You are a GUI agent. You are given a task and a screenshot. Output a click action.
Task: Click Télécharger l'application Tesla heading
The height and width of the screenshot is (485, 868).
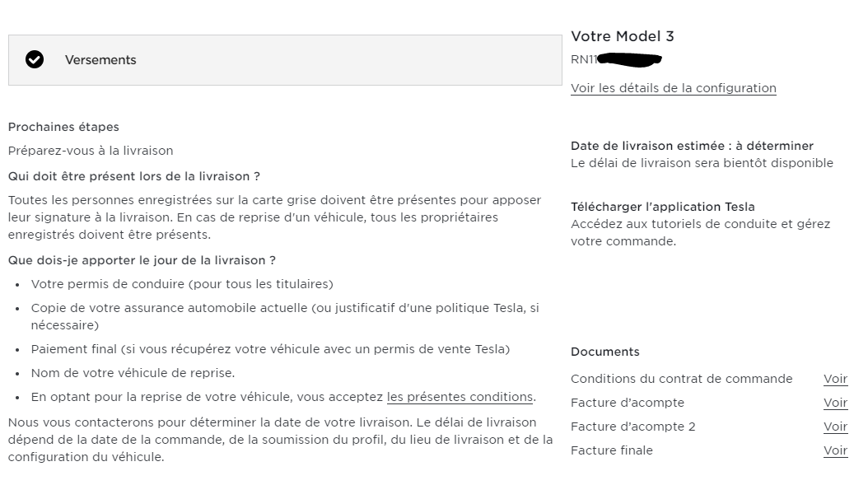663,207
